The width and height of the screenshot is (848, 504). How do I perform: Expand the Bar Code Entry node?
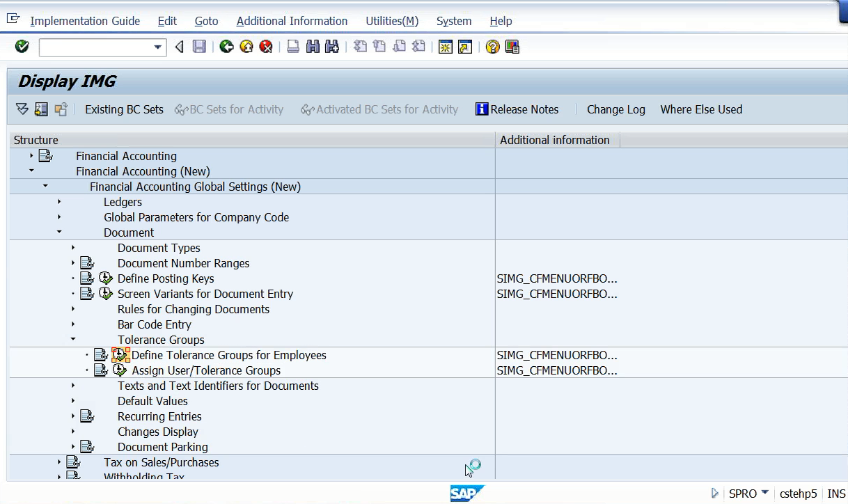(x=73, y=324)
